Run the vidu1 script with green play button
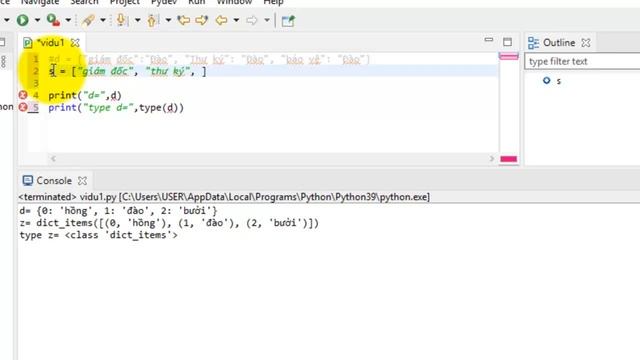This screenshot has width=640, height=360. coord(22,20)
